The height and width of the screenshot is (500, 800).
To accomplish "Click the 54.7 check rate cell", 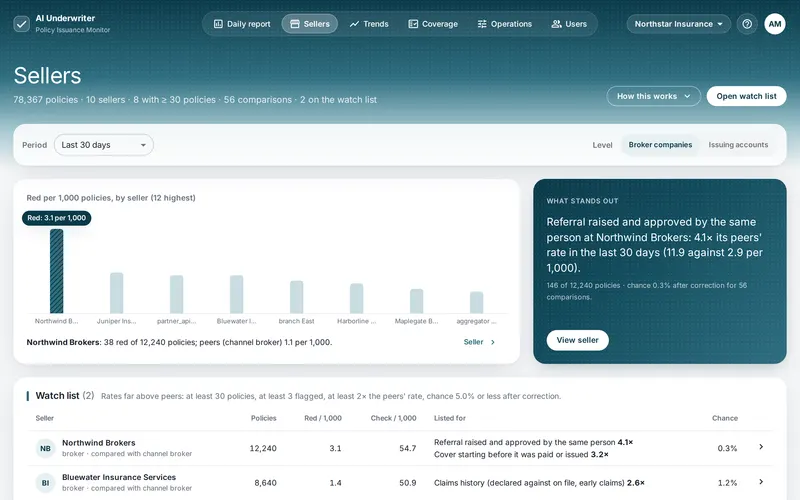I will [408, 448].
